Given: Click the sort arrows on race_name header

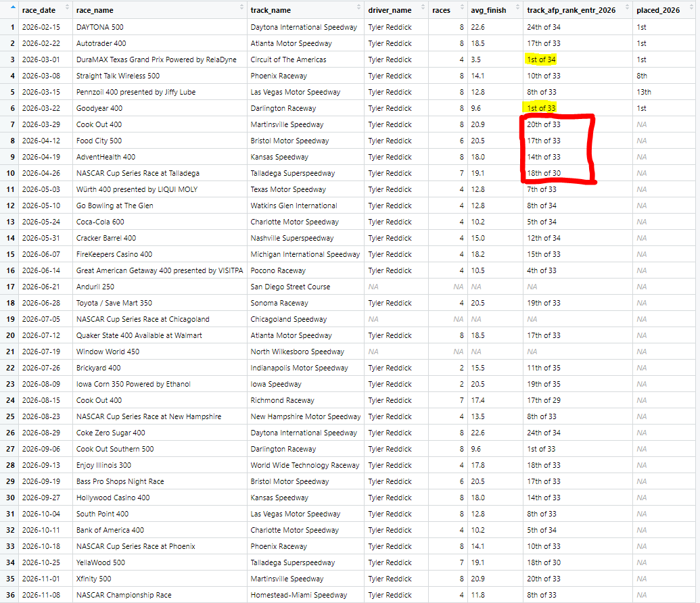Looking at the screenshot, I should [x=241, y=7].
